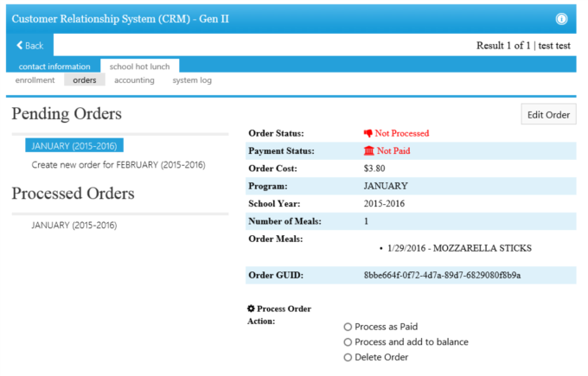Click the School Year value 2015-2016

(384, 203)
